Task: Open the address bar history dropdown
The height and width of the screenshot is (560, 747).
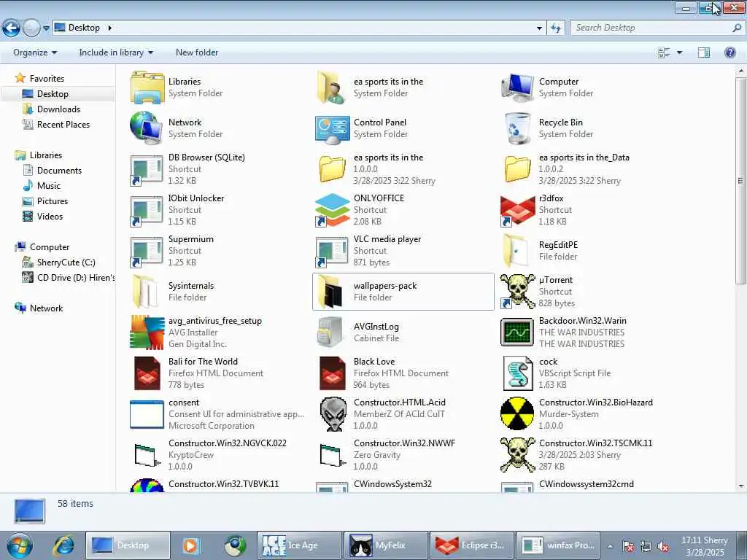Action: coord(539,28)
